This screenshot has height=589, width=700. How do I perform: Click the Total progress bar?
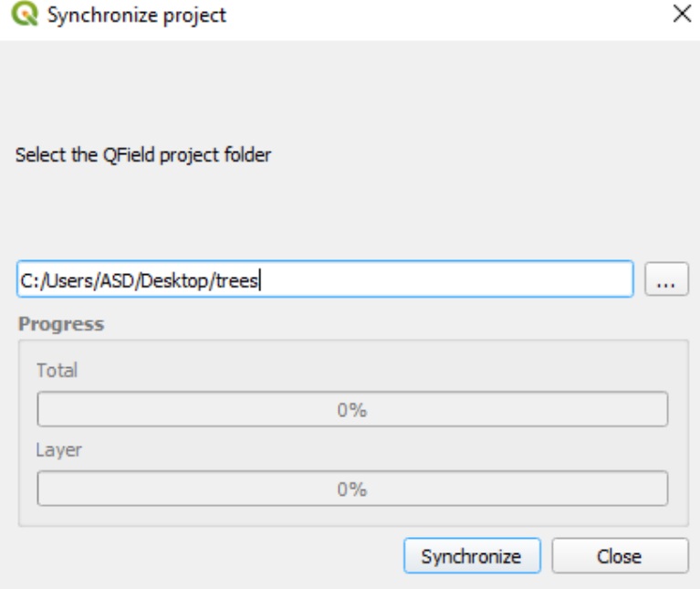pos(351,410)
